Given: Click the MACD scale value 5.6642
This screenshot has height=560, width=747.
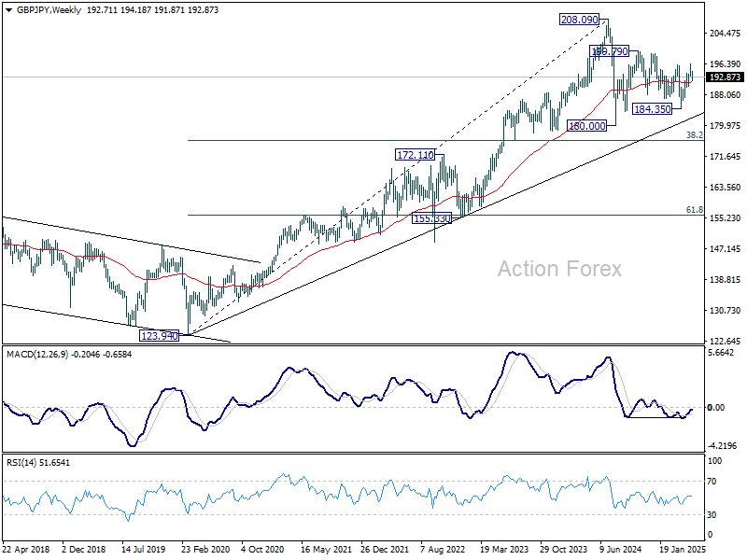Looking at the screenshot, I should tap(723, 353).
